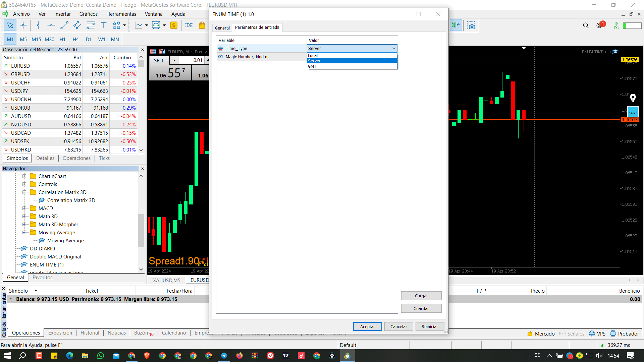
Task: Activate the crosshair tool
Action: click(23, 25)
